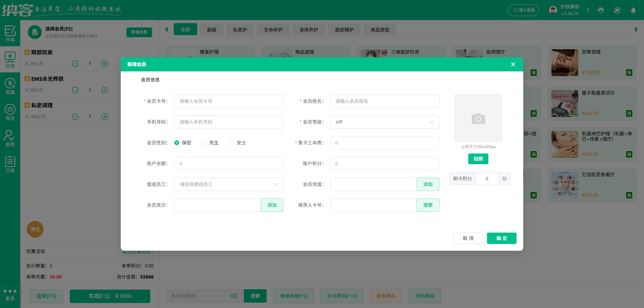Click 添加 next to 会员充次
Image resolution: width=644 pixels, height=308 pixels.
272,205
